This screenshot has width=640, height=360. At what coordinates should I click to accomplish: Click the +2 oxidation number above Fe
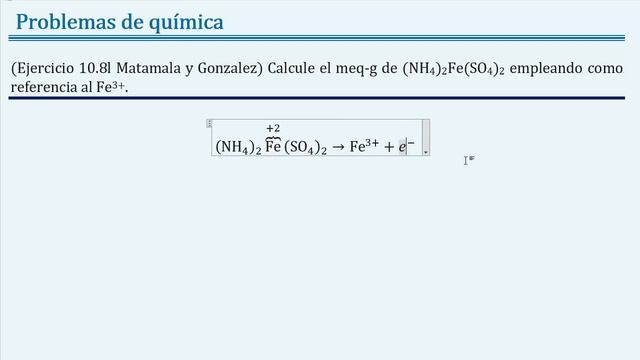(x=273, y=128)
